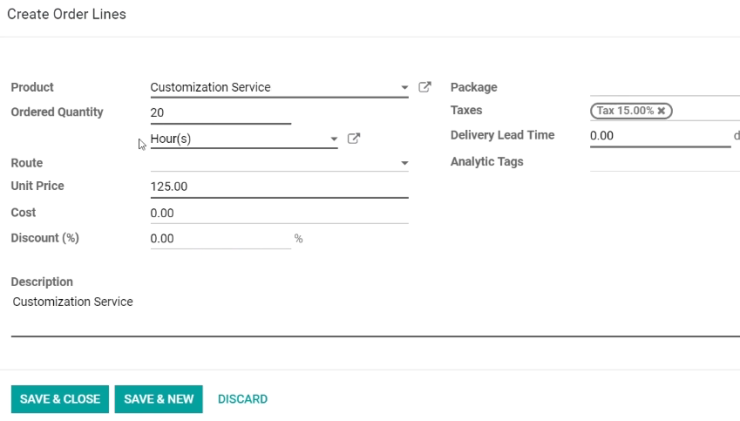Viewport: 740px width, 421px height.
Task: Click the Package label
Action: tap(474, 87)
